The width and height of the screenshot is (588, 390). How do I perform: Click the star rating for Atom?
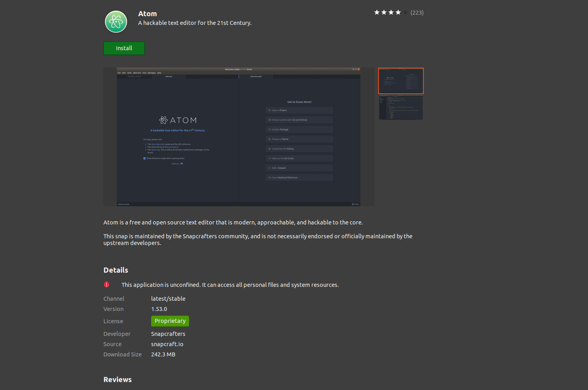coord(391,13)
